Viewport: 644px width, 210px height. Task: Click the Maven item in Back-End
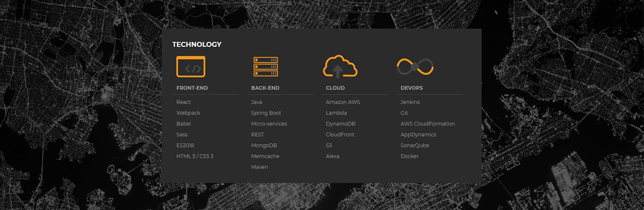(x=259, y=167)
